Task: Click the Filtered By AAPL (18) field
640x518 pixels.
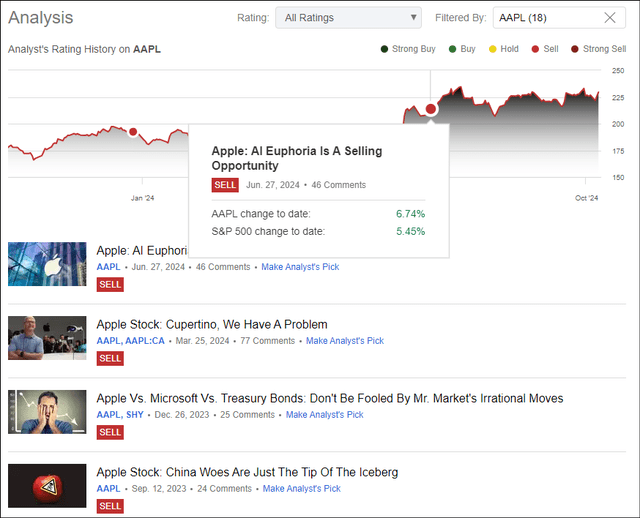Action: [x=559, y=18]
